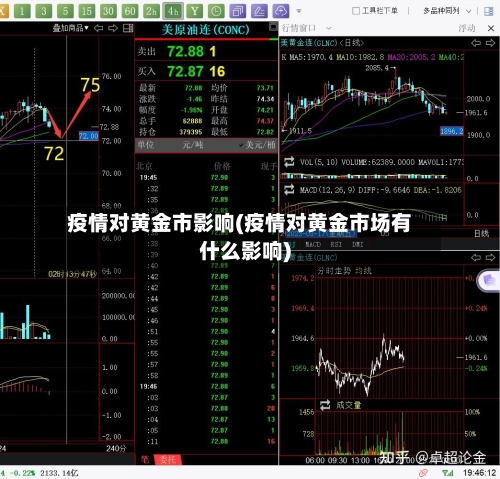Click the cloud sync toolbar icon
Screen dimensions: 500x479
pos(281,11)
